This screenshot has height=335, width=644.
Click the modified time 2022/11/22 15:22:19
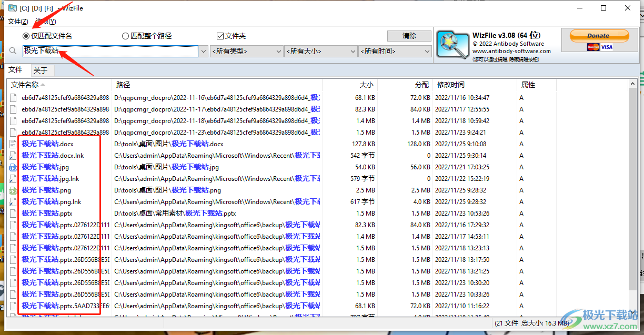(462, 179)
